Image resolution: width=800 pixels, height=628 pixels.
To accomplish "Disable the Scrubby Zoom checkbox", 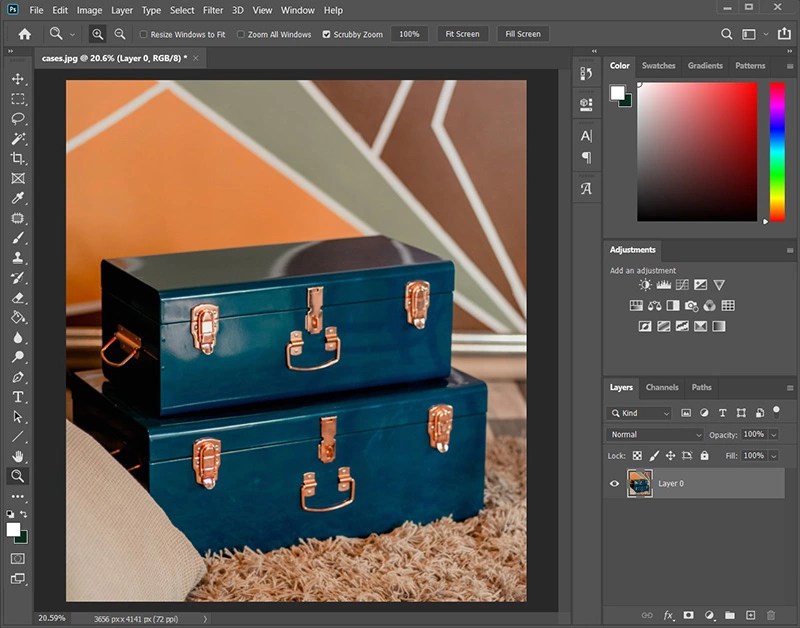I will tap(326, 33).
